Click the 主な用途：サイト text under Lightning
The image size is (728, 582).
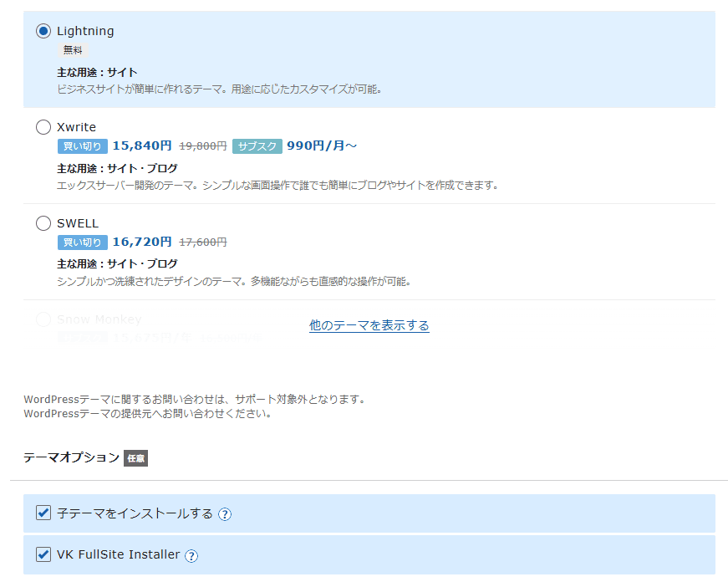pos(97,73)
